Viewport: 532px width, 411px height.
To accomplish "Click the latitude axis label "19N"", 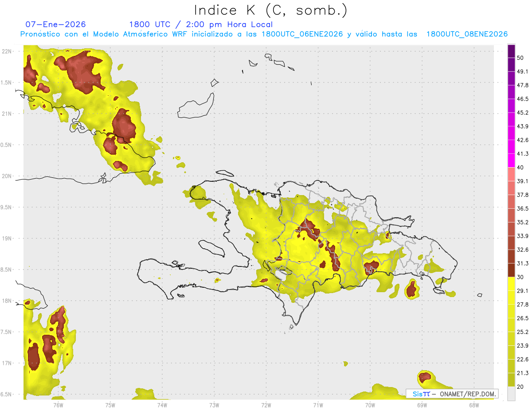I will pyautogui.click(x=8, y=238).
